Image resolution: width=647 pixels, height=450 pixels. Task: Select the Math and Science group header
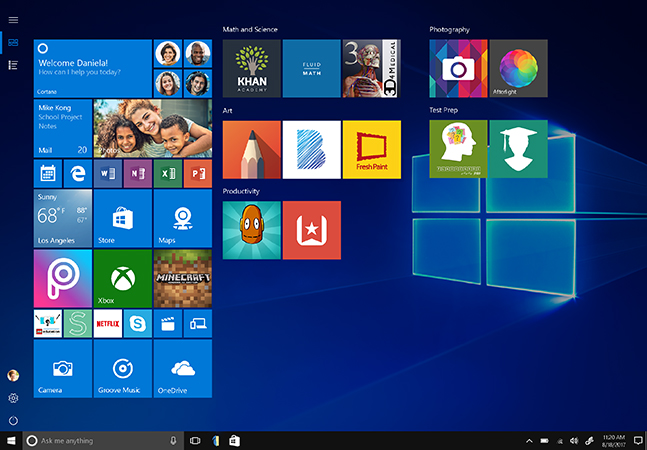point(250,29)
